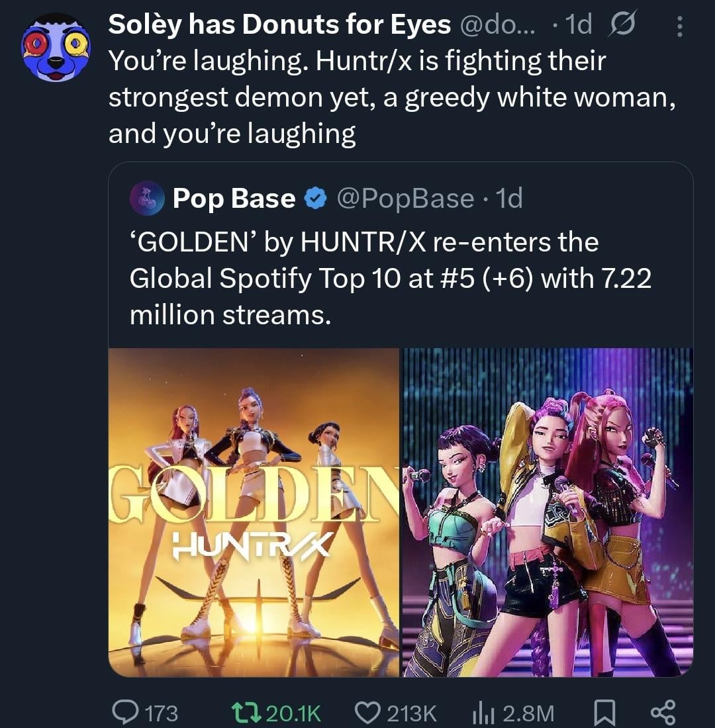Open the GOLDEN HUNTR/X cover image

click(254, 512)
